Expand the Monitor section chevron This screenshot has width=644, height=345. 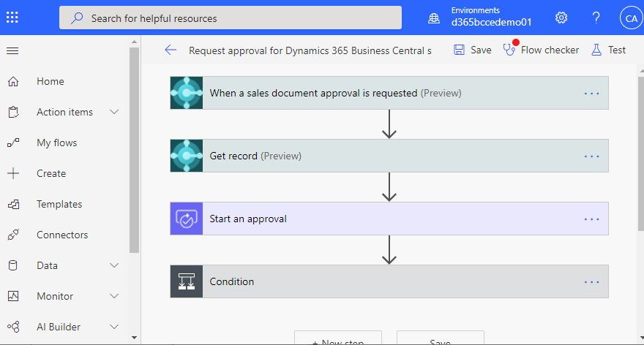[x=114, y=296]
